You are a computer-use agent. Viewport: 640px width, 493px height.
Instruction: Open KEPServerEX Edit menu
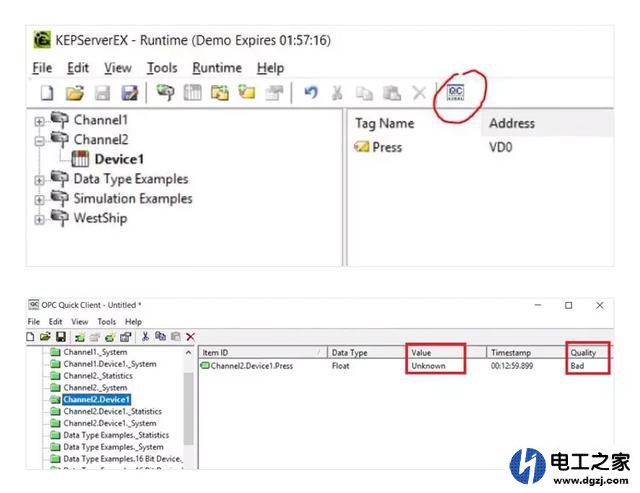[78, 68]
